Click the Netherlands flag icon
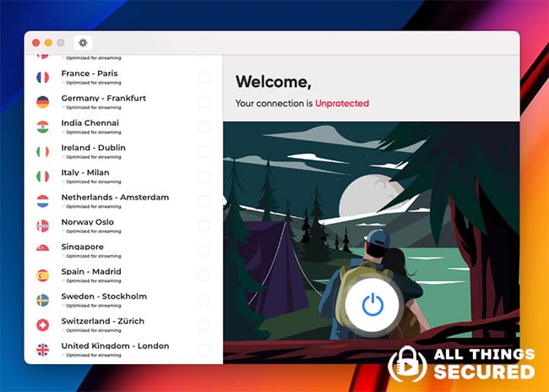 coord(43,201)
